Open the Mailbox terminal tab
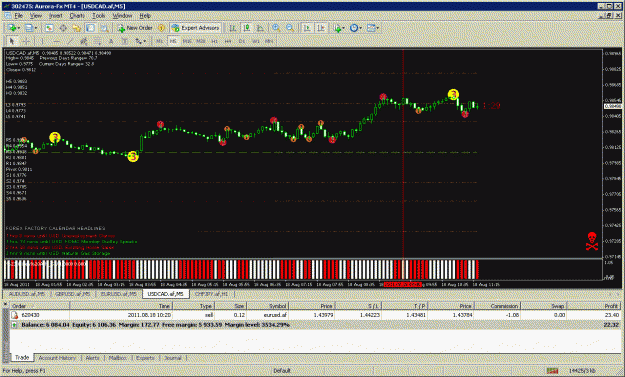This screenshot has width=625, height=377. (x=118, y=358)
